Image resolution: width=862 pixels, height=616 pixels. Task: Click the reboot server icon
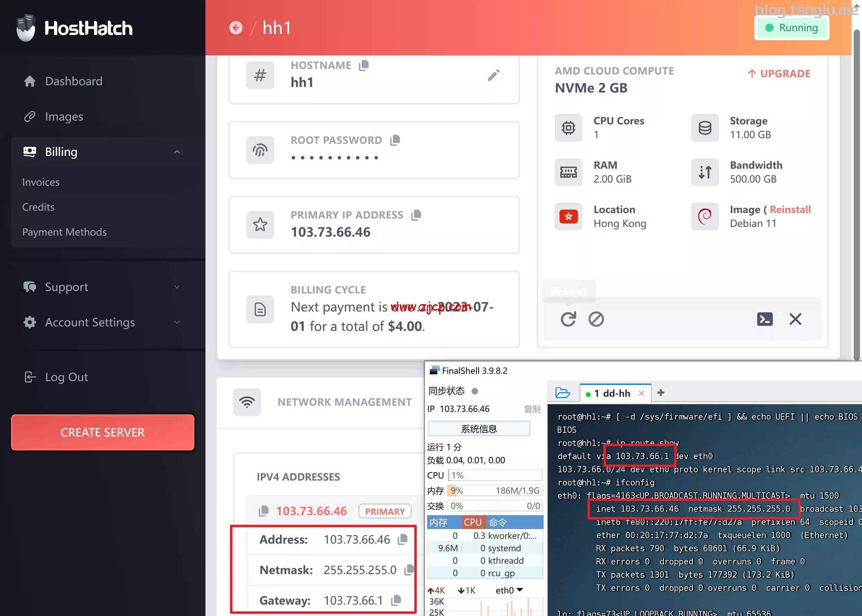click(568, 319)
